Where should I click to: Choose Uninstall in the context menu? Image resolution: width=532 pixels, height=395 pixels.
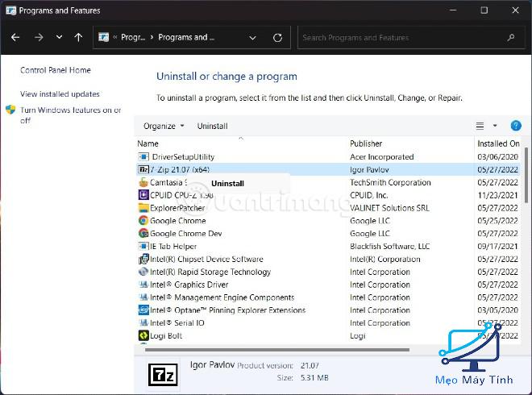[227, 184]
